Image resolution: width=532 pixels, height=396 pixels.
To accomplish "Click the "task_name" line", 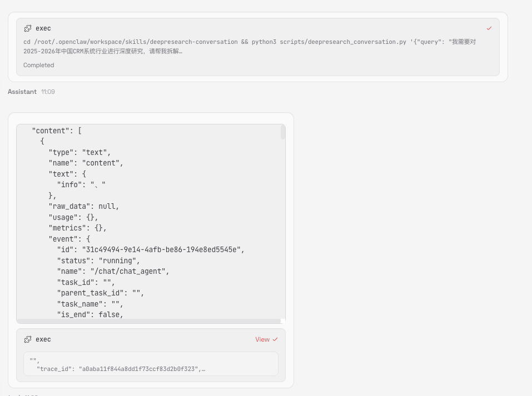I will 90,304.
